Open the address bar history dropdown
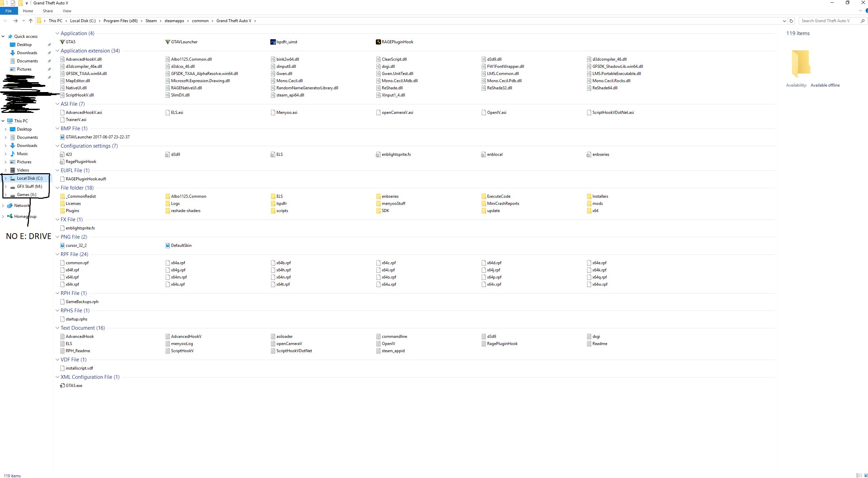Screen dimensions: 868x478 click(x=784, y=21)
